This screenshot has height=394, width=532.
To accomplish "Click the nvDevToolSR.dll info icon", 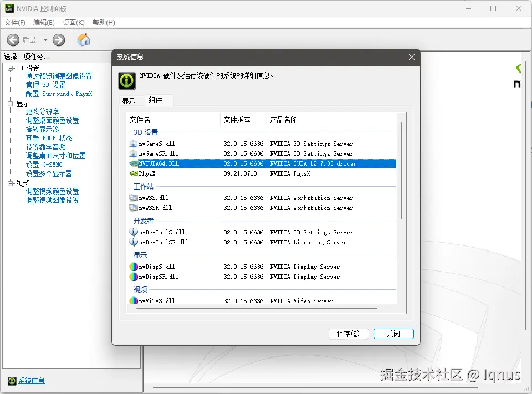I will (x=134, y=242).
